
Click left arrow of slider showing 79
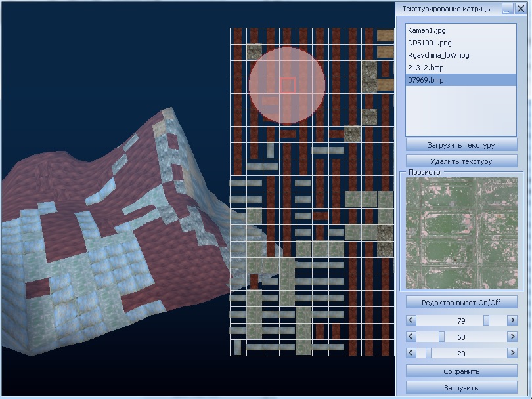tap(411, 320)
